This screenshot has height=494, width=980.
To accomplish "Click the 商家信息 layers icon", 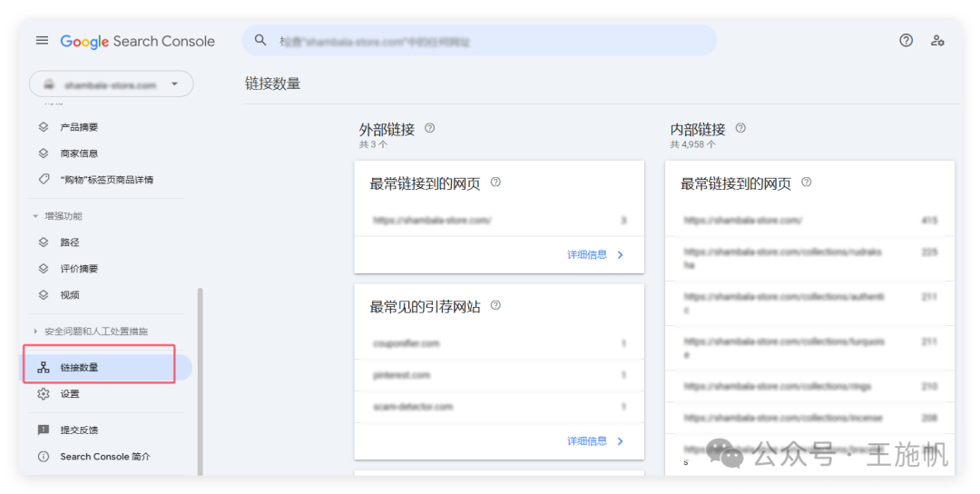I will point(44,153).
